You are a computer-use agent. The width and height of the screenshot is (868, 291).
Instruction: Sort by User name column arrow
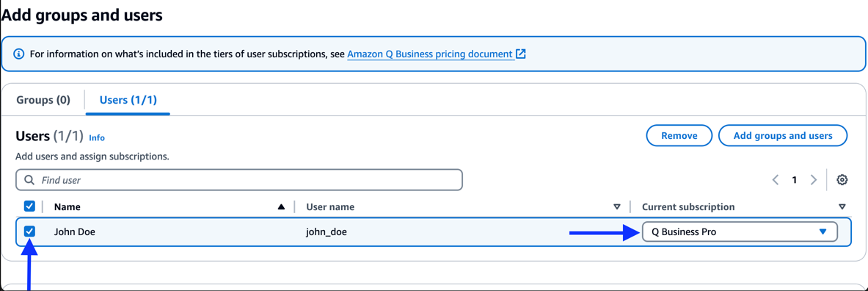617,206
